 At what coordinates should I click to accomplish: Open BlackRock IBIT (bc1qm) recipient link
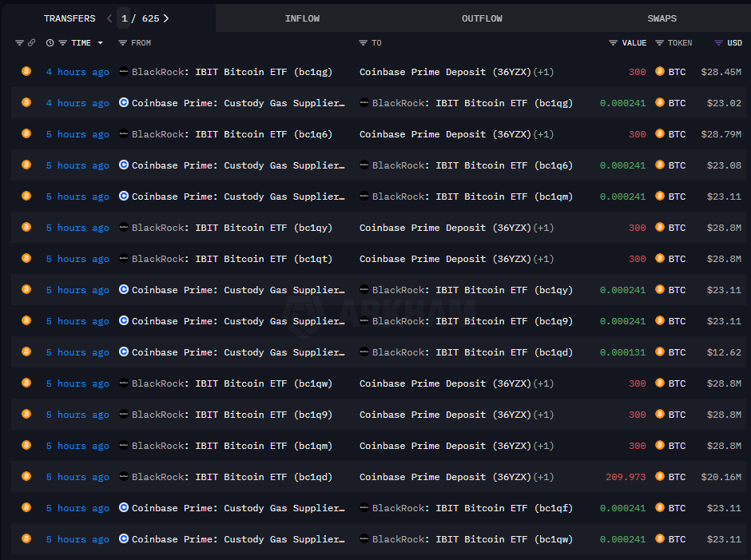pos(472,197)
